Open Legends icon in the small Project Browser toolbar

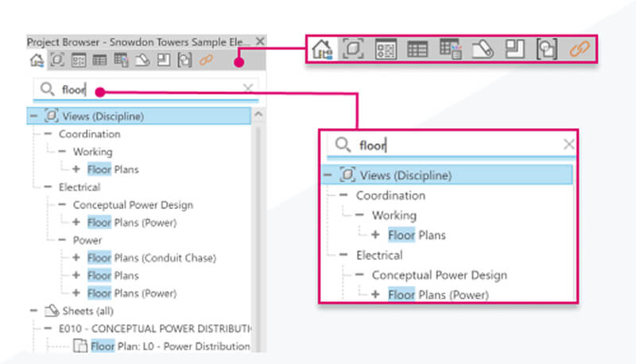(x=79, y=60)
